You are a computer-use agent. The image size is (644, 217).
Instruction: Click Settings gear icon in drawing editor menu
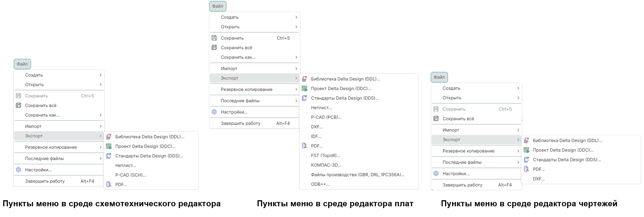tap(436, 173)
